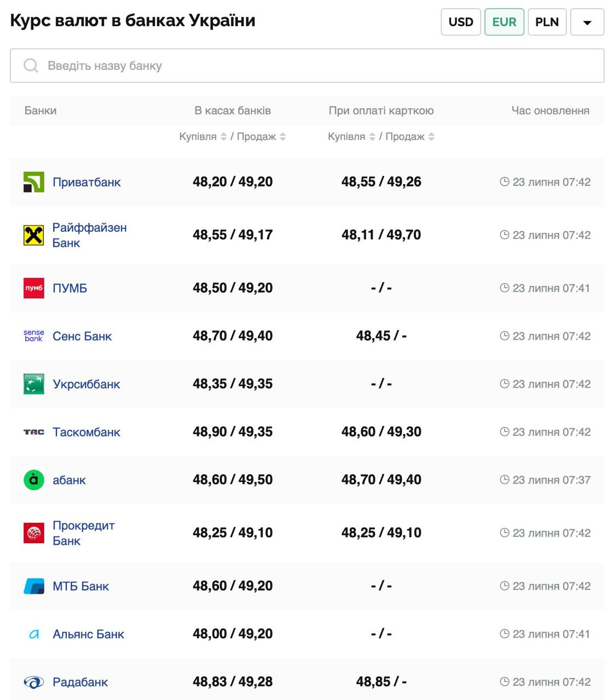This screenshot has height=700, width=614.
Task: Click the МТБ Банк blue logo
Action: 33,586
